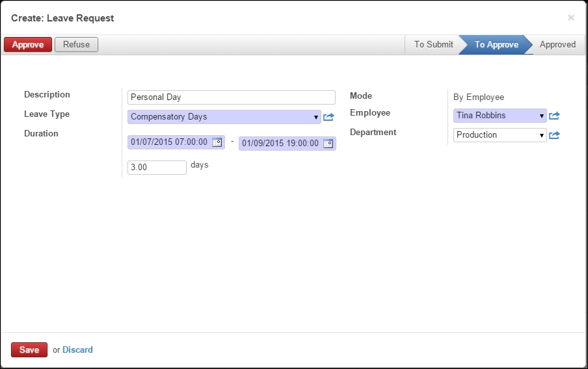Image resolution: width=588 pixels, height=369 pixels.
Task: Expand the Employee Tina Robbins dropdown
Action: tap(542, 116)
